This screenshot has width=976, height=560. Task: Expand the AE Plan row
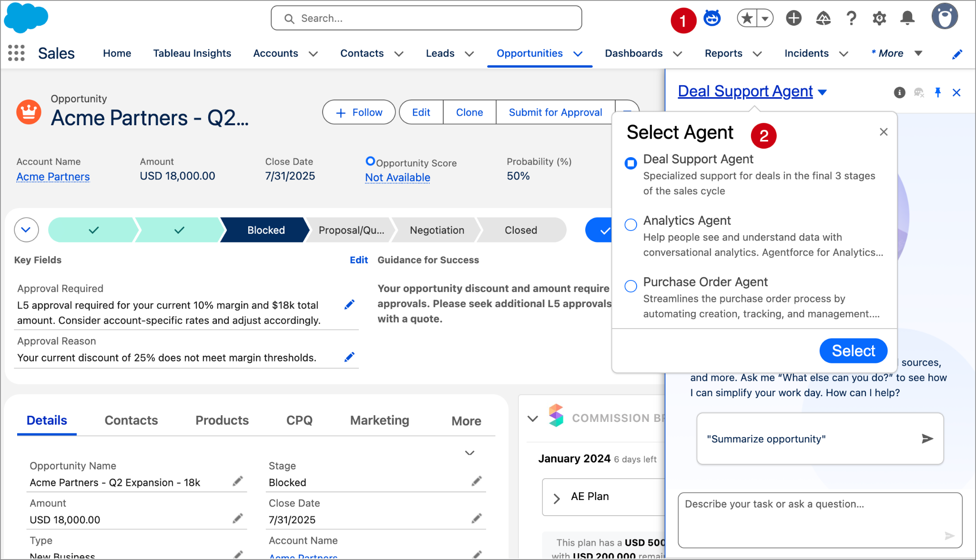pos(556,498)
